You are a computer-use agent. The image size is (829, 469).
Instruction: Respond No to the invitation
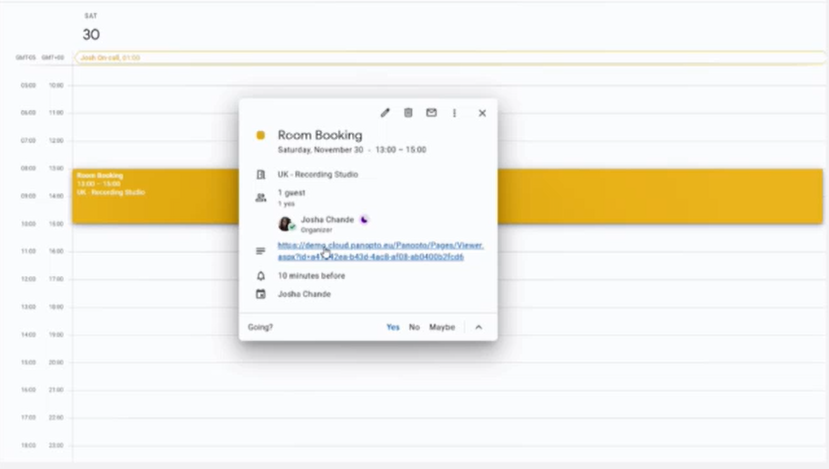[x=414, y=327]
